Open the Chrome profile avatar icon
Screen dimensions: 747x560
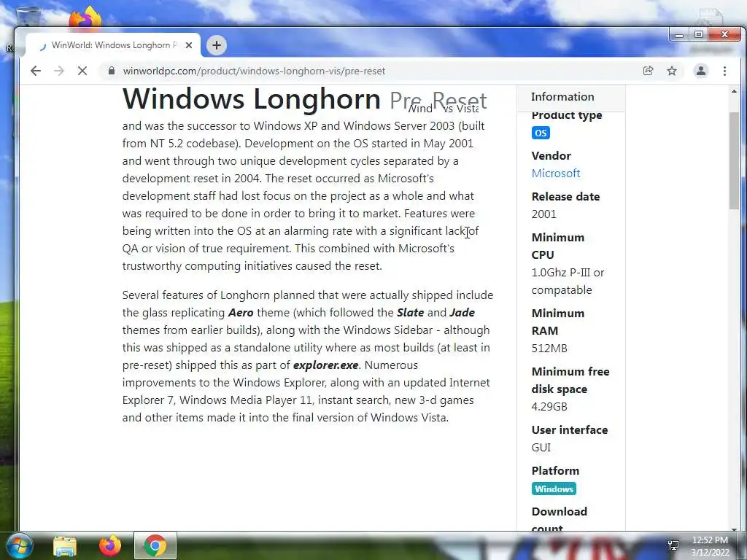coord(701,71)
